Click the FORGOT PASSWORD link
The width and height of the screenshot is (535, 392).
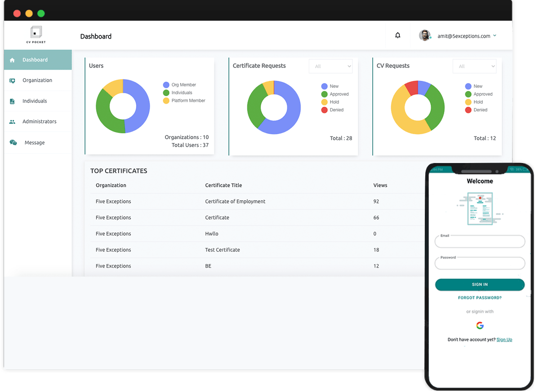pos(479,297)
